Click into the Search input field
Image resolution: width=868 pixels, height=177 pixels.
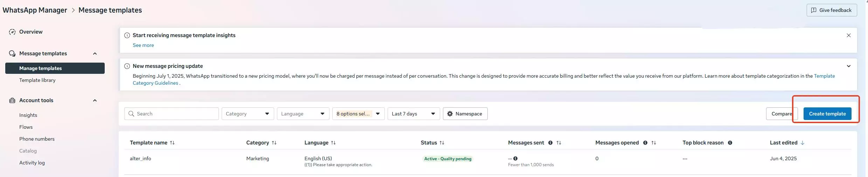(172, 114)
